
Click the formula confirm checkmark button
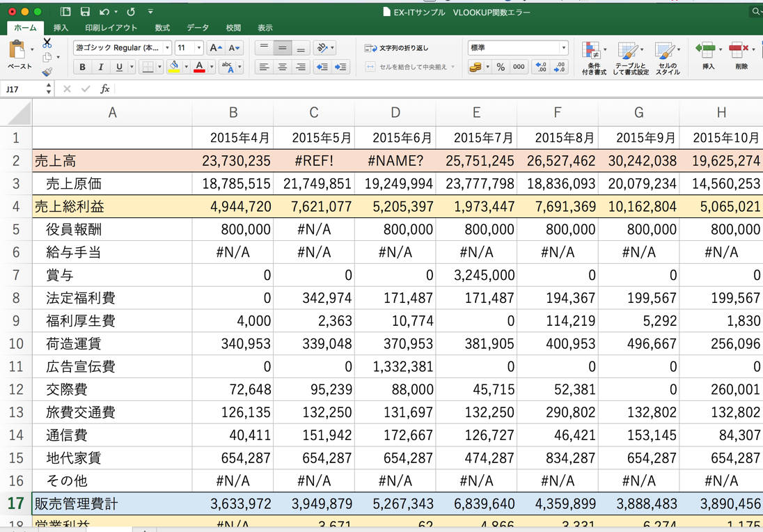pyautogui.click(x=86, y=89)
